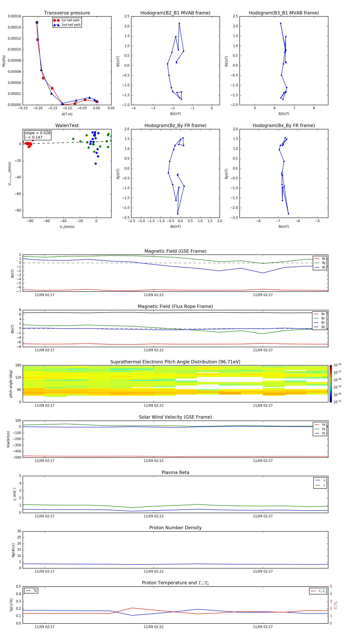Click the "Magnetic Field (Flux Rope Frame)" title
Viewport: 351px width, 644px height.
[x=175, y=307]
